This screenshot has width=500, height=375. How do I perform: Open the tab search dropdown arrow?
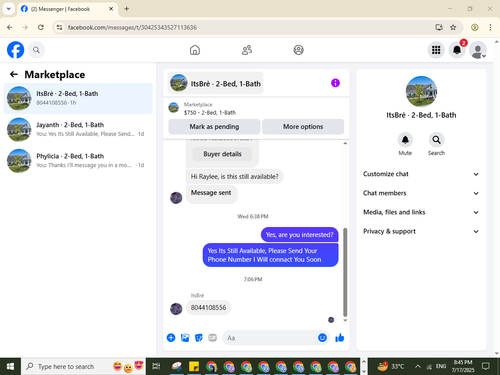click(x=9, y=9)
